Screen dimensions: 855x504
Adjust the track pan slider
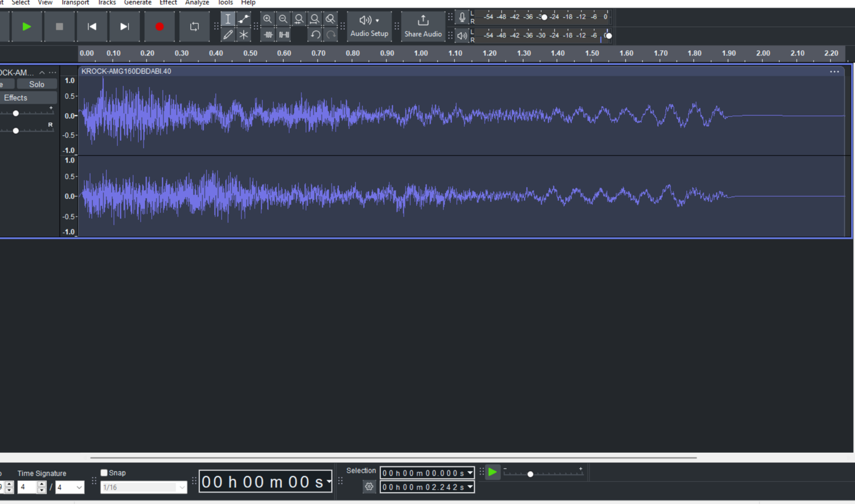pos(16,131)
